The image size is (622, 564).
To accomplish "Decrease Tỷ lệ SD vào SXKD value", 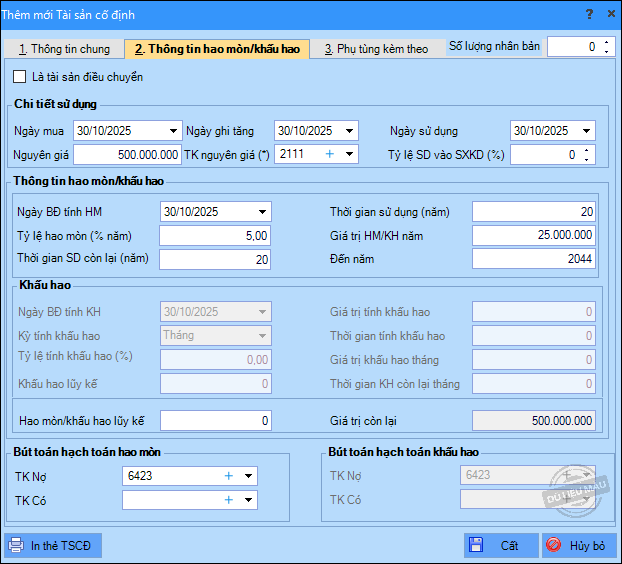I will pos(587,159).
